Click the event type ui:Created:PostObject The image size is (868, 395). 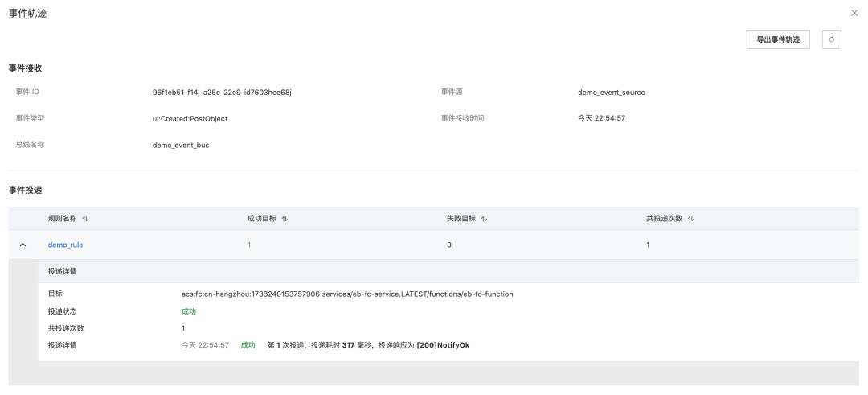click(x=190, y=118)
